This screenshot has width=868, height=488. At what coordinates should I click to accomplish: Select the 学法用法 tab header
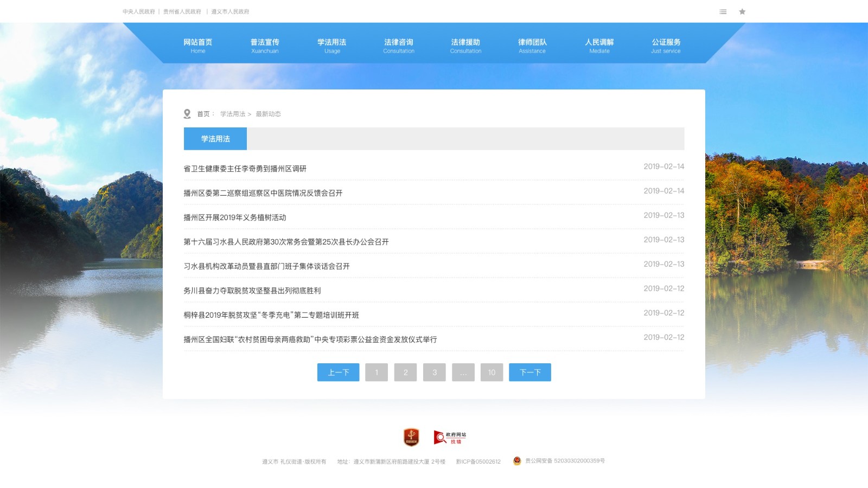click(x=215, y=139)
